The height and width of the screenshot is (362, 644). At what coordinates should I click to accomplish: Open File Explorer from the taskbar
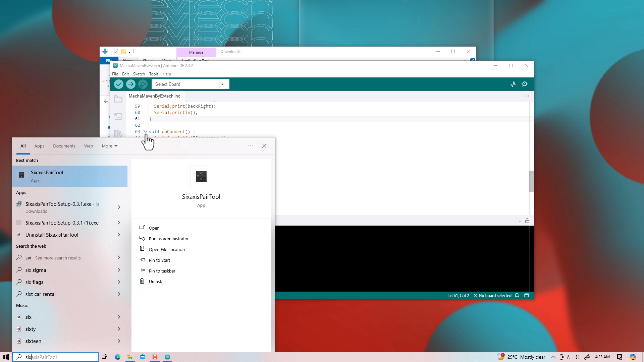(x=130, y=357)
